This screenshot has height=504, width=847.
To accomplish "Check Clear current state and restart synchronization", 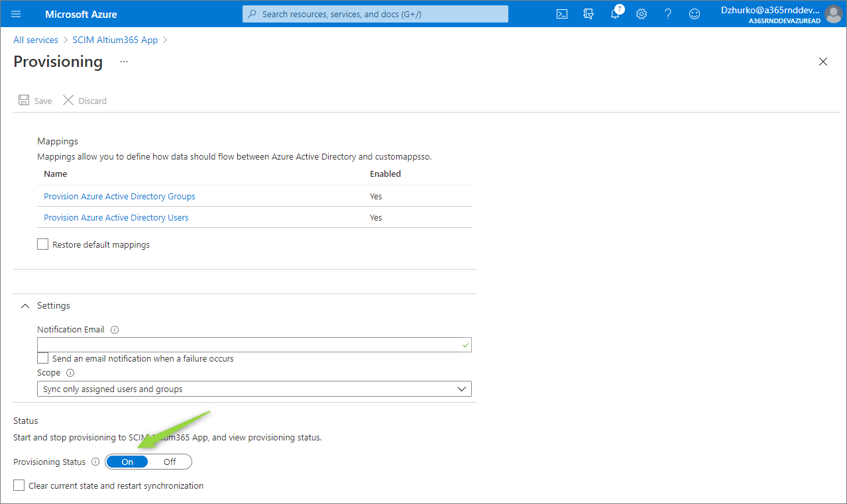I will 19,485.
